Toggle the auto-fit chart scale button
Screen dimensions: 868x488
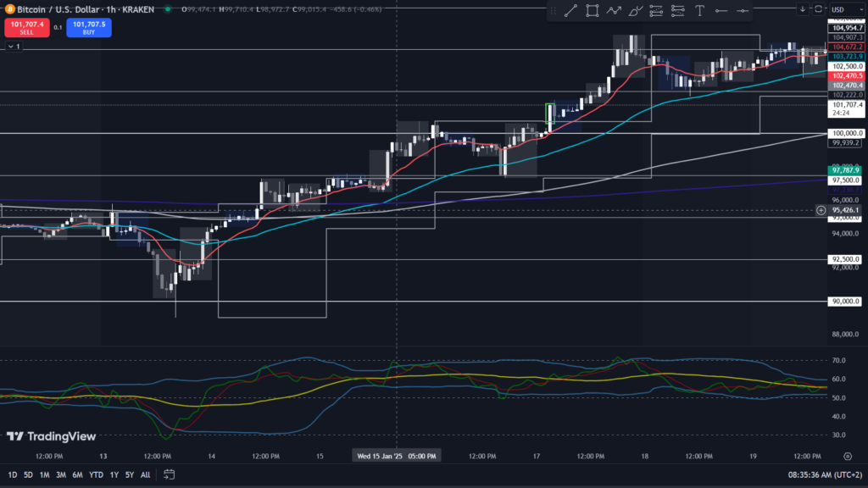click(817, 9)
